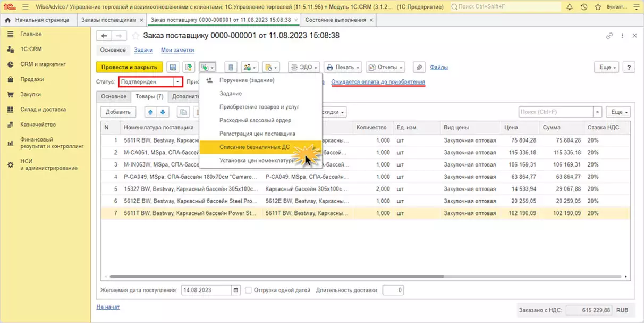Click the 'Поиск (Ctrl+F)' table search field
Viewport: 644px width, 323px height.
[x=555, y=112]
